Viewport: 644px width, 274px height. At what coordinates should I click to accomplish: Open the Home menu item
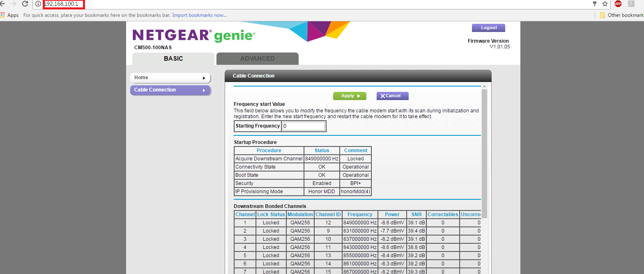(170, 78)
